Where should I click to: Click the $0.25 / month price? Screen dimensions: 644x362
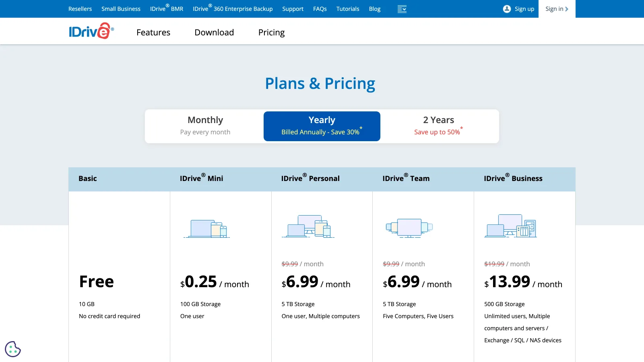tap(215, 282)
